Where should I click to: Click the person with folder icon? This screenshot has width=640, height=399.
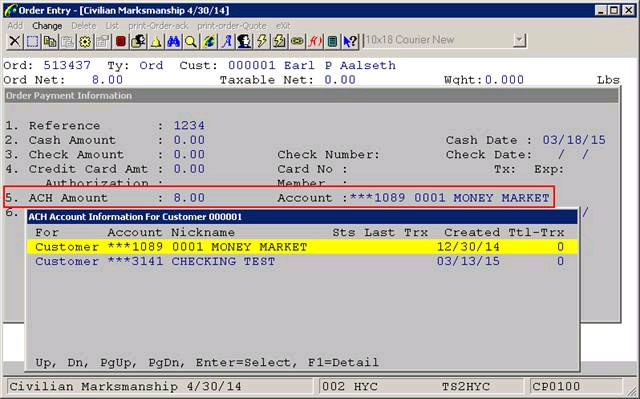pos(138,41)
